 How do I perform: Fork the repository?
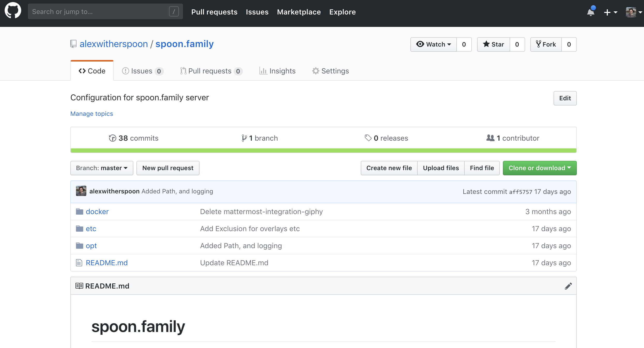tap(546, 44)
